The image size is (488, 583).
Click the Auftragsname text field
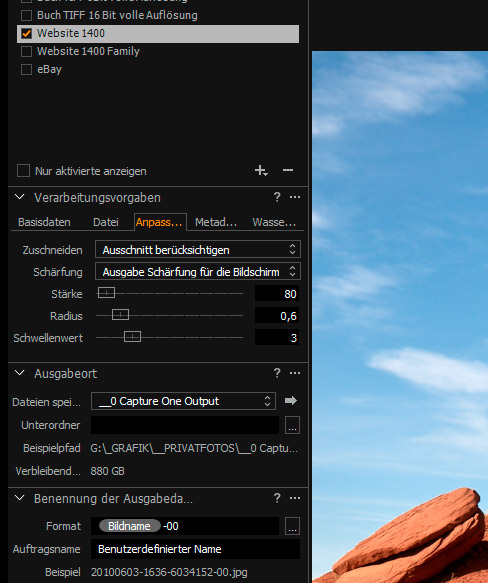point(195,549)
